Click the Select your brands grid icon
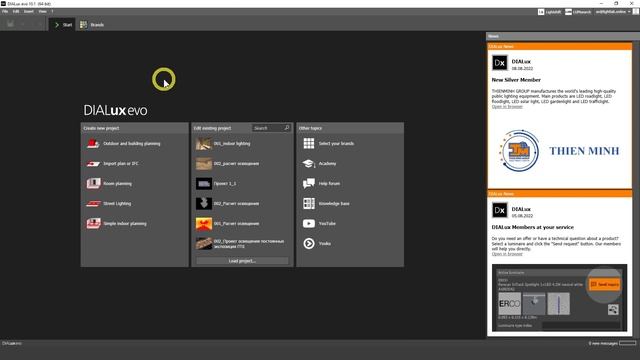The width and height of the screenshot is (640, 360). pos(309,143)
